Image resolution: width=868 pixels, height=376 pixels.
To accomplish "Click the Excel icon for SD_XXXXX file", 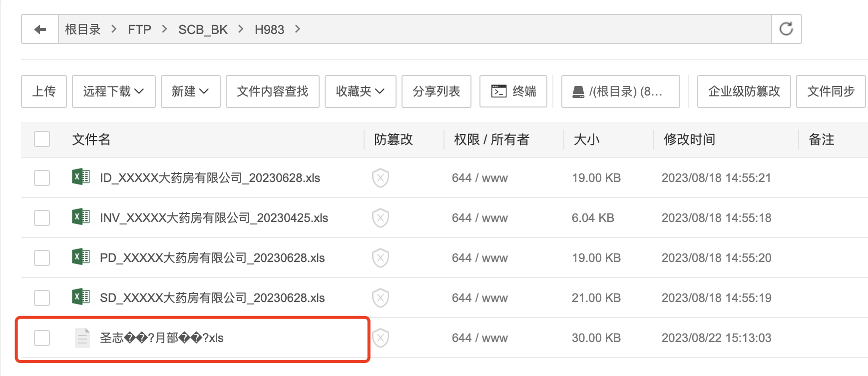I will [81, 297].
